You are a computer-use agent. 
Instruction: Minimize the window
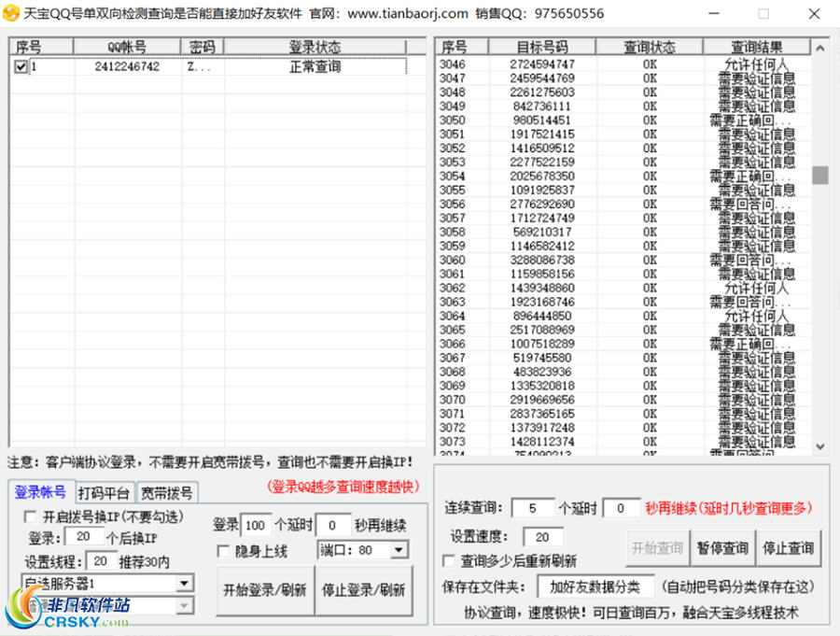coord(714,13)
